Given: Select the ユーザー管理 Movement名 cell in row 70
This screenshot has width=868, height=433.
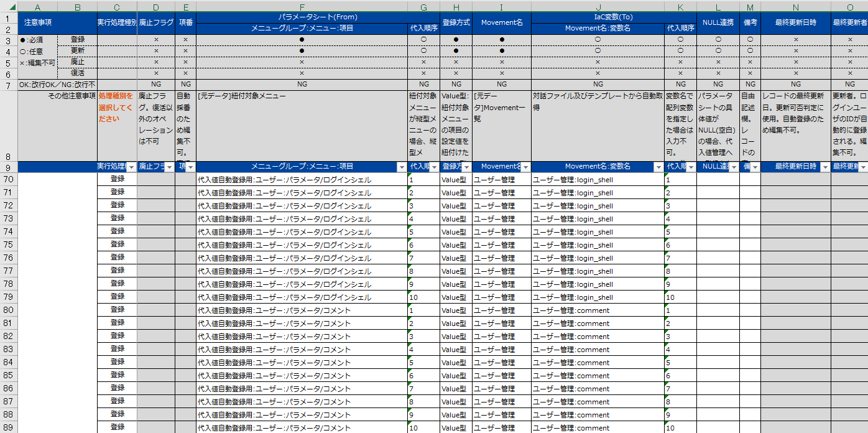Looking at the screenshot, I should tap(501, 179).
